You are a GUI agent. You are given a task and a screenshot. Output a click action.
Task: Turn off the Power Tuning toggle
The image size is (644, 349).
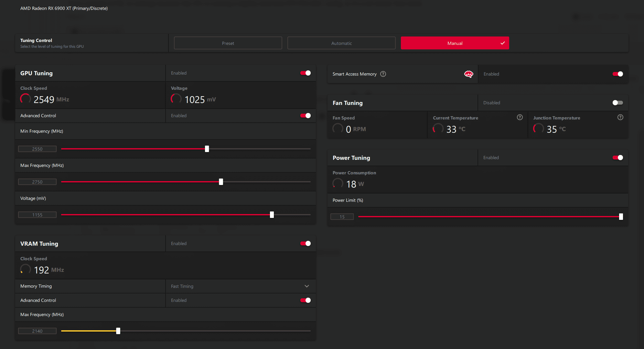tap(617, 158)
